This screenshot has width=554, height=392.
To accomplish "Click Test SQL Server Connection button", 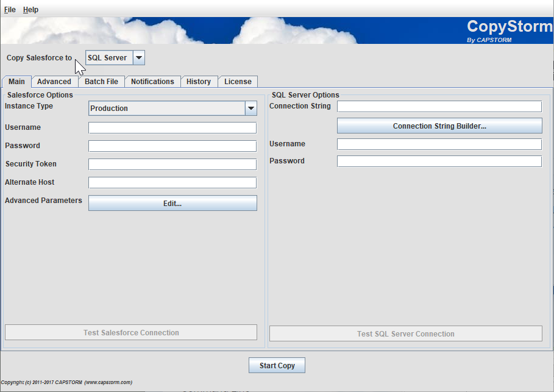I will coord(406,333).
